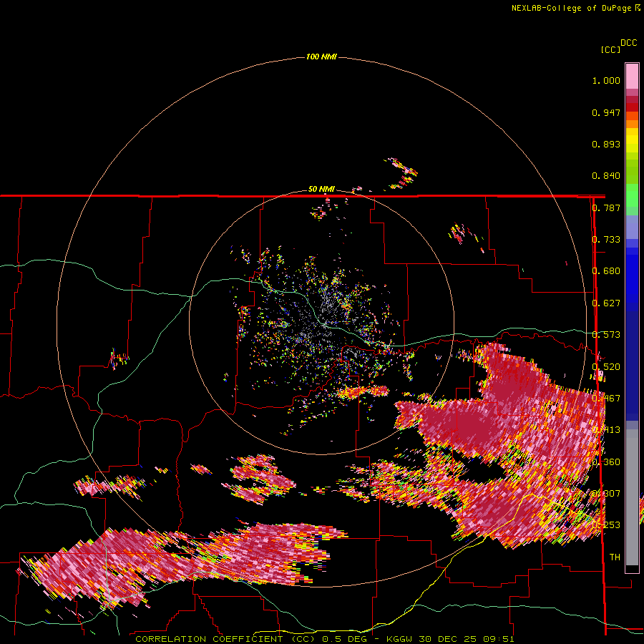Click the 0.947 color scale value

coord(606,112)
